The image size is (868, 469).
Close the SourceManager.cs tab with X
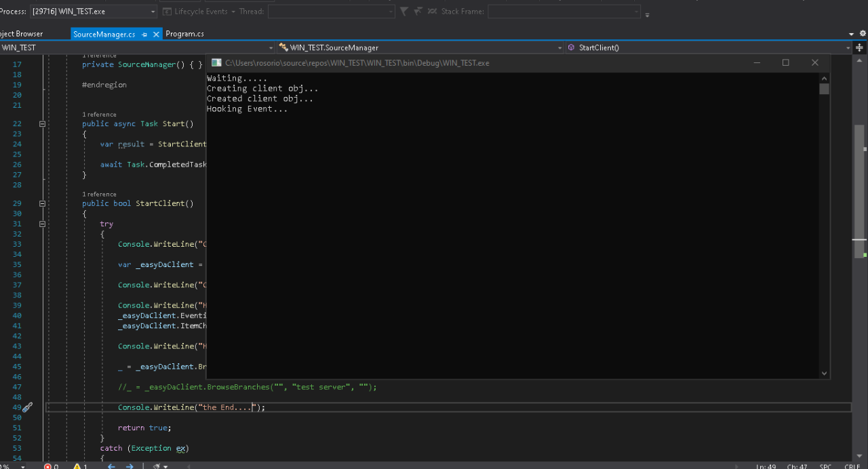point(156,34)
